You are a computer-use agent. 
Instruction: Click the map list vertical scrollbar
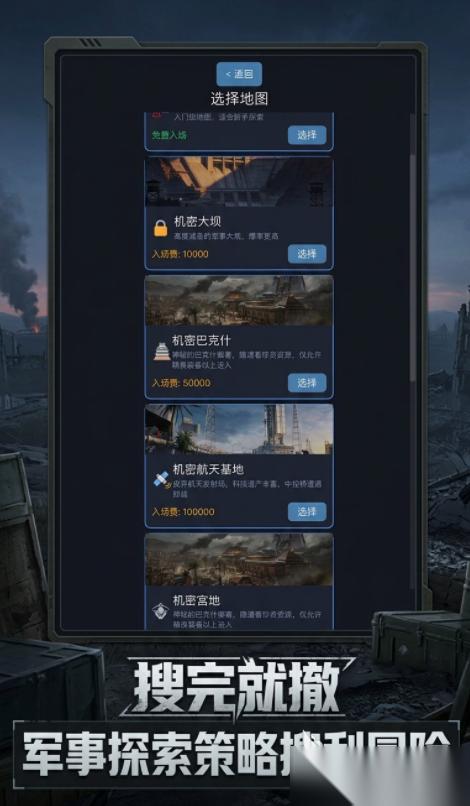point(412,247)
